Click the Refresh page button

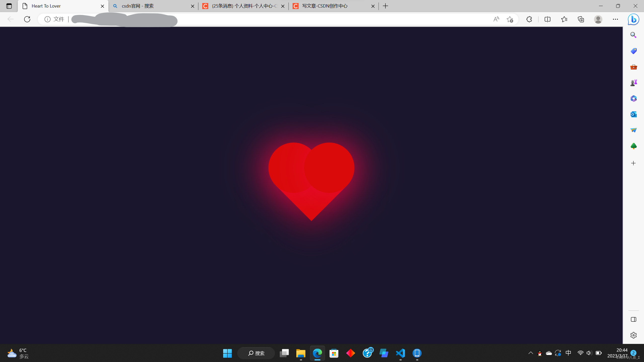[x=27, y=19]
